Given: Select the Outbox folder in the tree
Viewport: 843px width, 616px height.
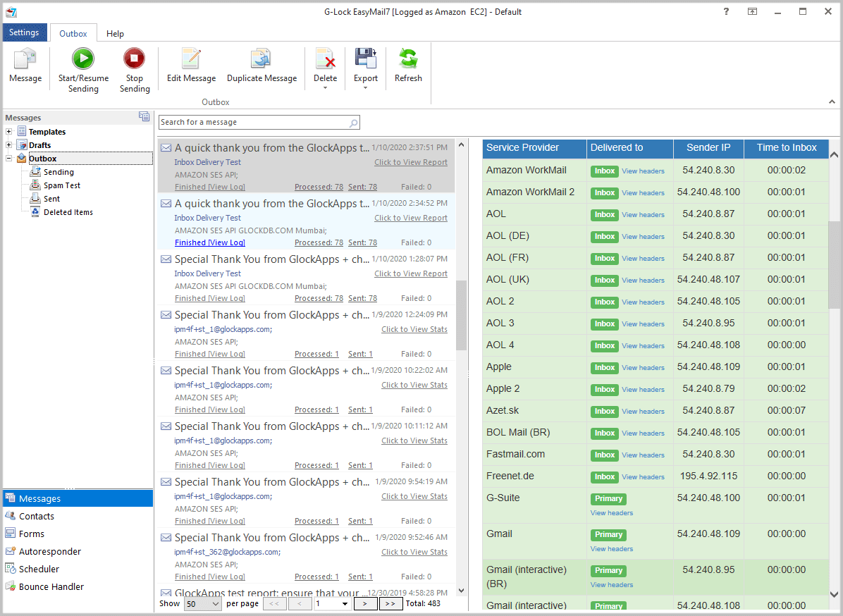Looking at the screenshot, I should (x=42, y=159).
